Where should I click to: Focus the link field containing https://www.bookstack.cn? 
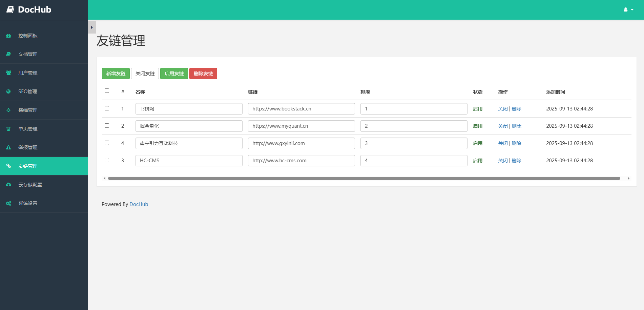pos(301,109)
